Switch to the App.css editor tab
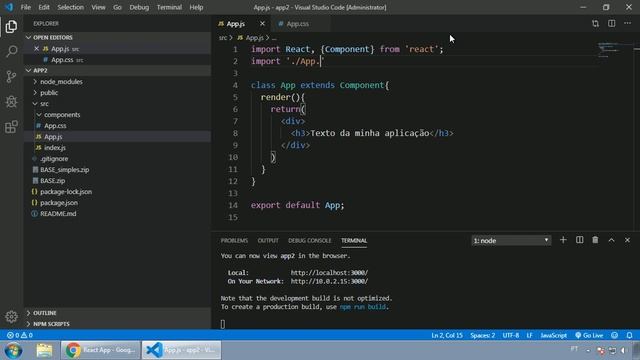Viewport: 640px width, 360px height. [300, 24]
